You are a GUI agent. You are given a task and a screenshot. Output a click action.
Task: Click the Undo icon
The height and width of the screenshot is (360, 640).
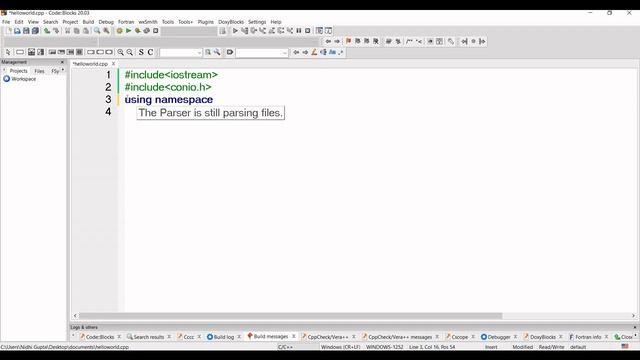point(47,31)
